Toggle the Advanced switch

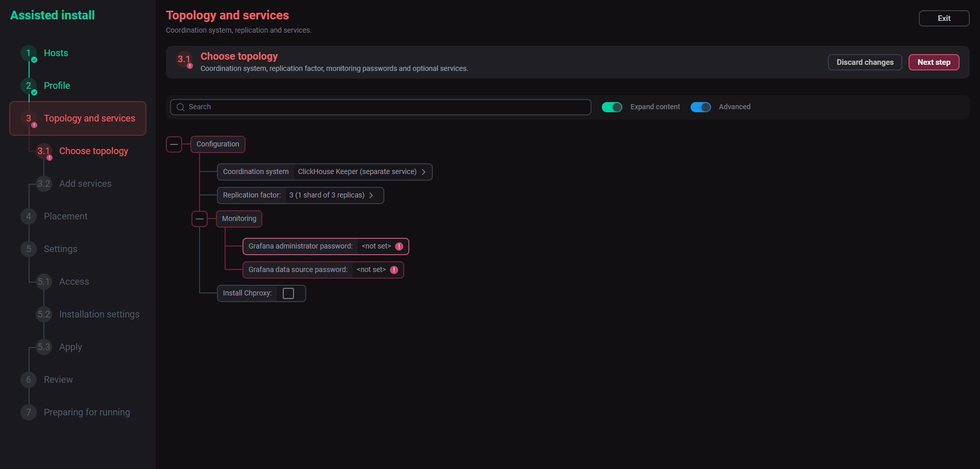coord(701,107)
